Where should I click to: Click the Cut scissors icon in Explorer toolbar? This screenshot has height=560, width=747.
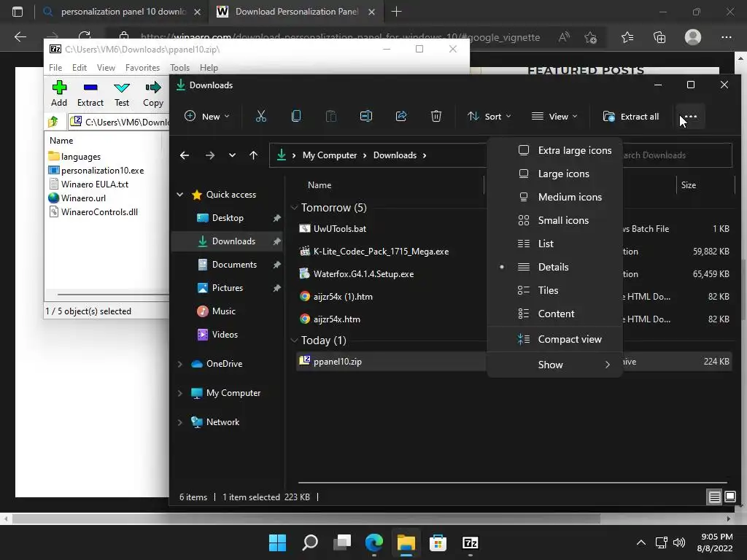(x=260, y=116)
